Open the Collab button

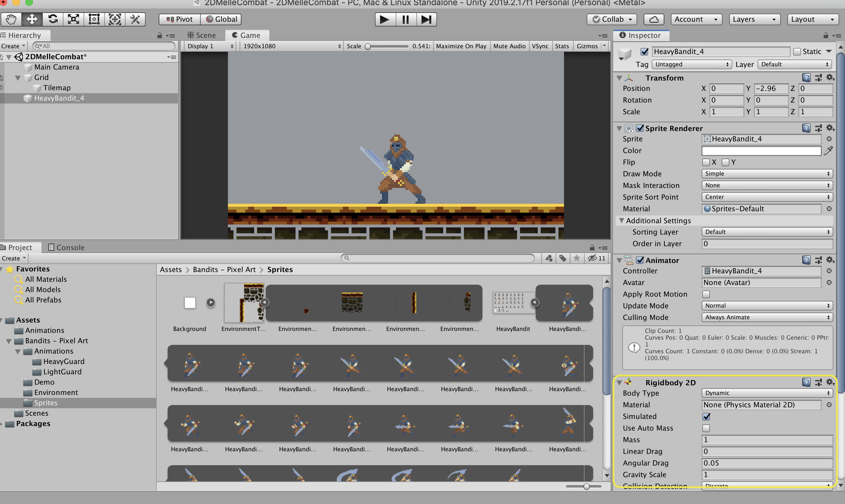coord(612,19)
